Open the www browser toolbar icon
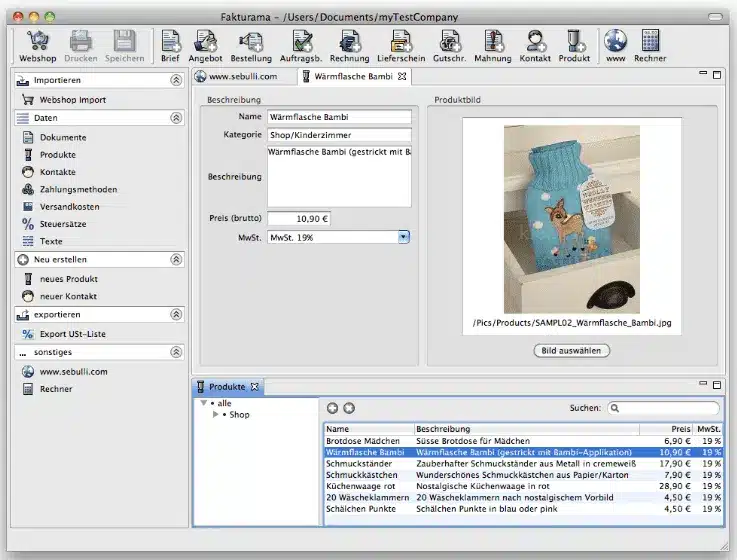 pyautogui.click(x=615, y=46)
